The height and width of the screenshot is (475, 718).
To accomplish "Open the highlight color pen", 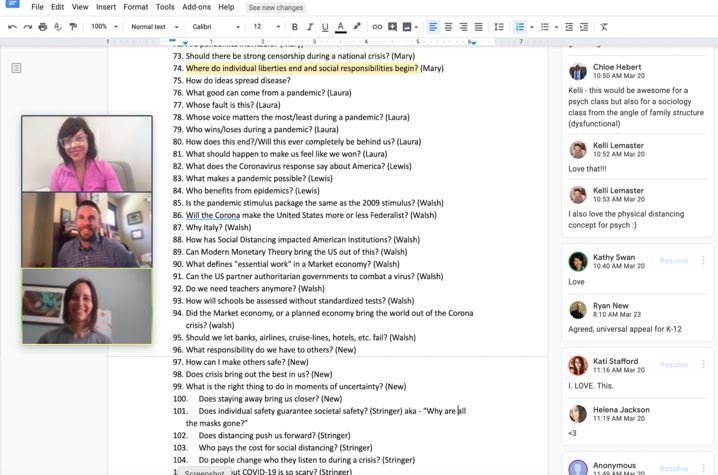I will pos(357,27).
